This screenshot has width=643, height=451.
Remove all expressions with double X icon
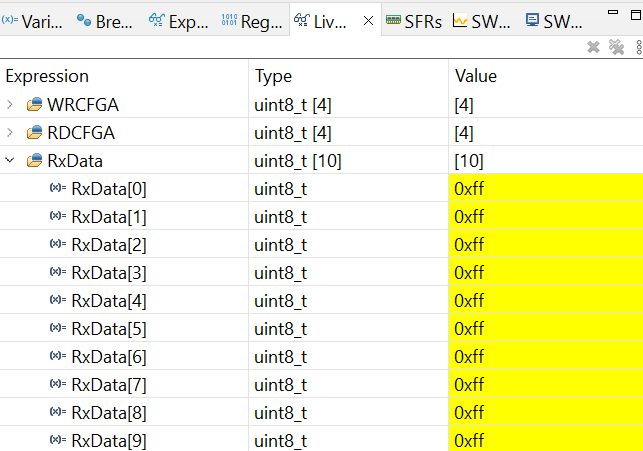pyautogui.click(x=616, y=47)
